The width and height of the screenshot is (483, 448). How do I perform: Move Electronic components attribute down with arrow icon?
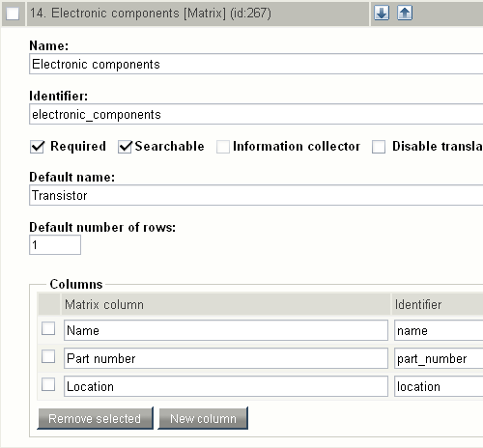[382, 14]
